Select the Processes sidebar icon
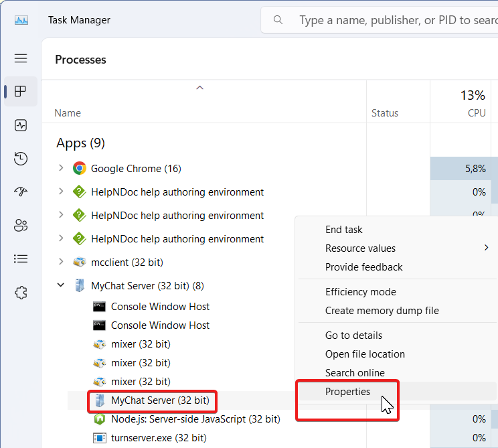The image size is (498, 448). coord(21,92)
